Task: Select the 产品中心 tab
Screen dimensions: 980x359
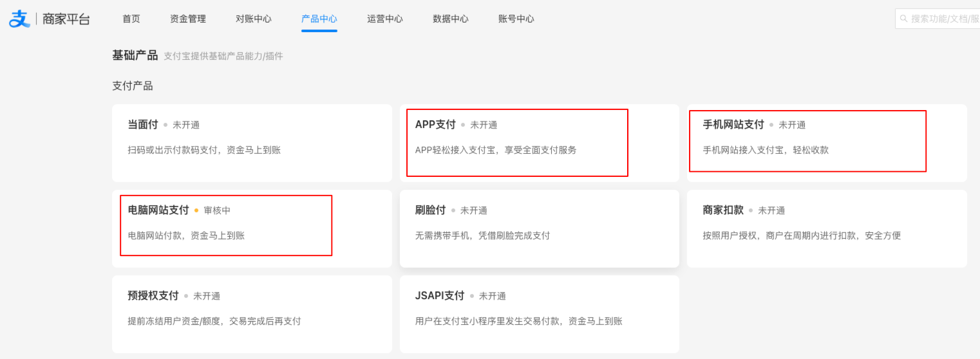Action: [x=319, y=19]
